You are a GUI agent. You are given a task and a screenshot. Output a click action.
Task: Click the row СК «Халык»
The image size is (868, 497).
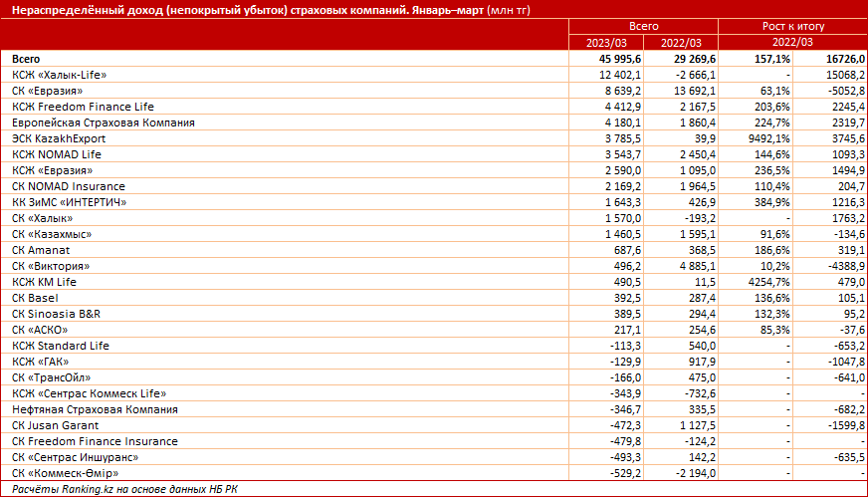(434, 218)
